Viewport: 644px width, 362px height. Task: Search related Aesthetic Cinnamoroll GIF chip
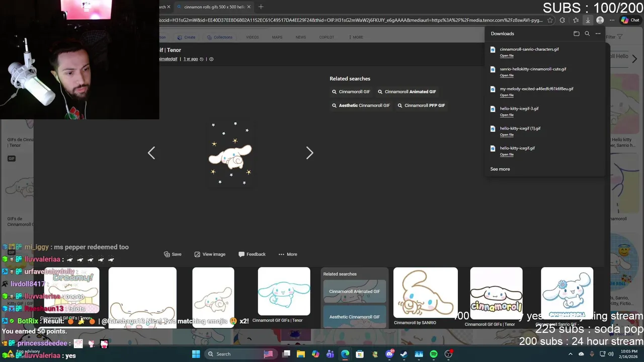[361, 106]
